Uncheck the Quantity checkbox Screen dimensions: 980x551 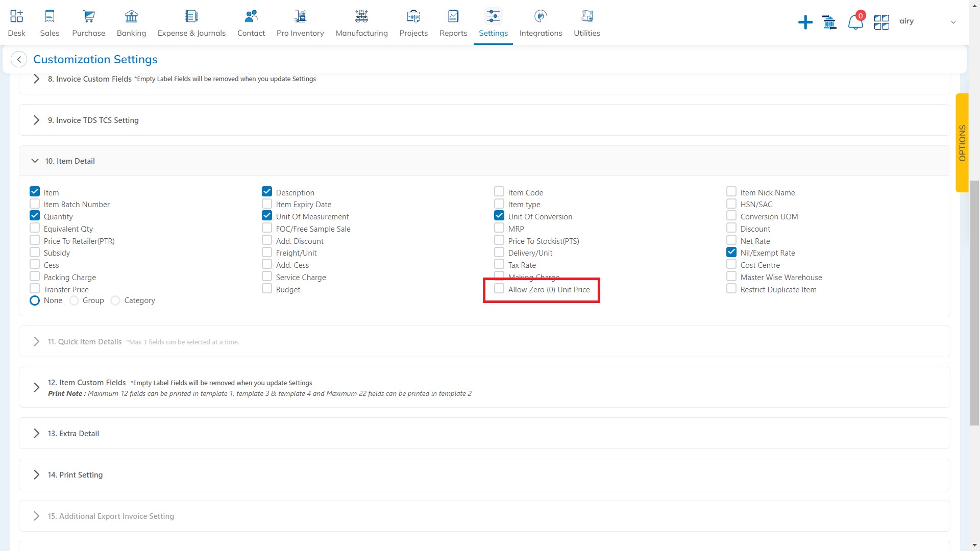coord(35,215)
